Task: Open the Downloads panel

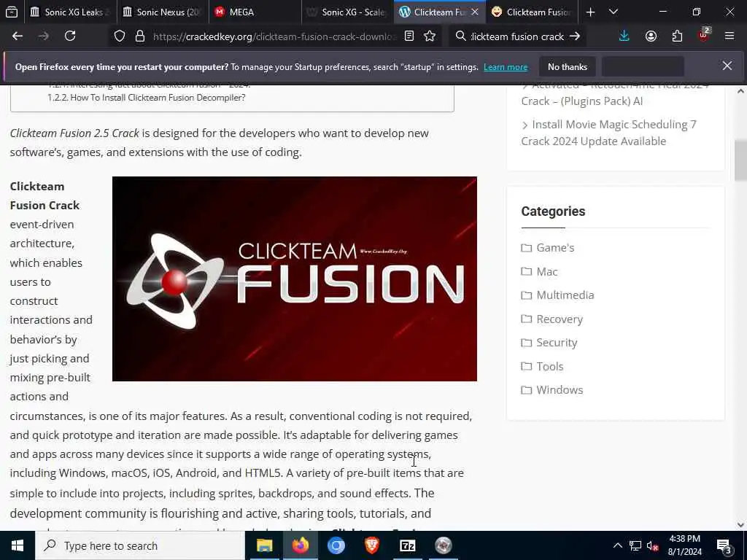Action: tap(624, 36)
